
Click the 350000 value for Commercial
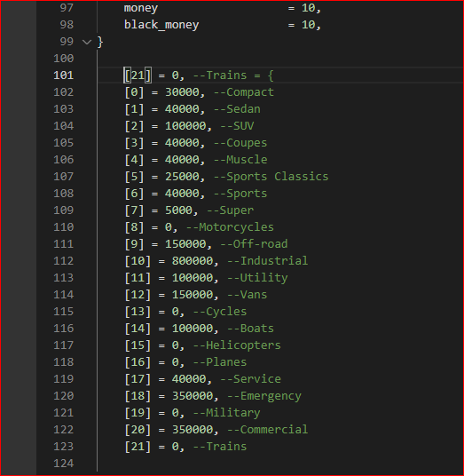pos(193,430)
